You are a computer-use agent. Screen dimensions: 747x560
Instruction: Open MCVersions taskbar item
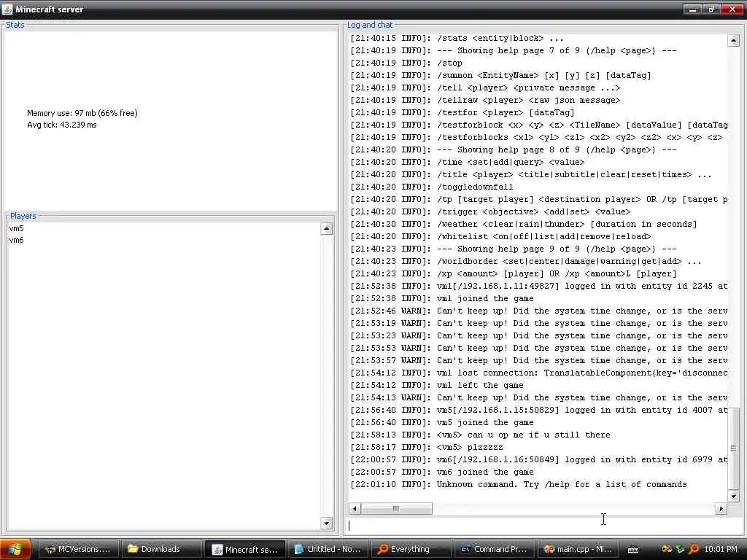pyautogui.click(x=77, y=549)
